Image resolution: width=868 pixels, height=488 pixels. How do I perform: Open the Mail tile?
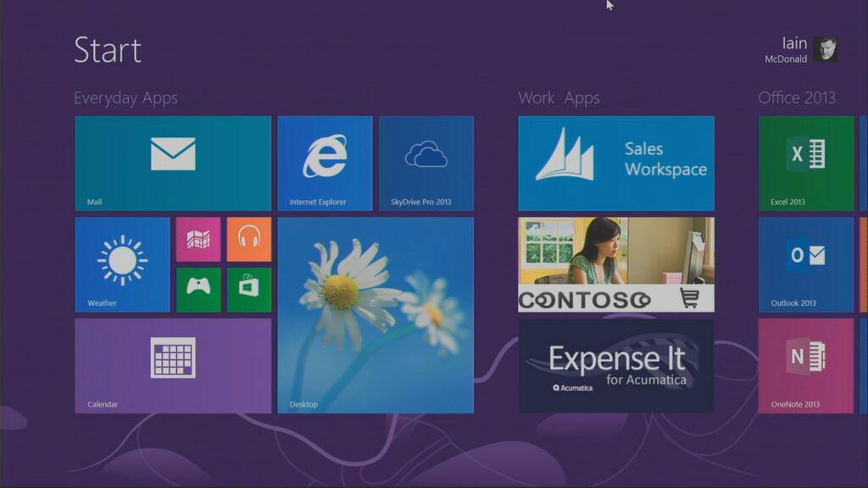click(173, 164)
